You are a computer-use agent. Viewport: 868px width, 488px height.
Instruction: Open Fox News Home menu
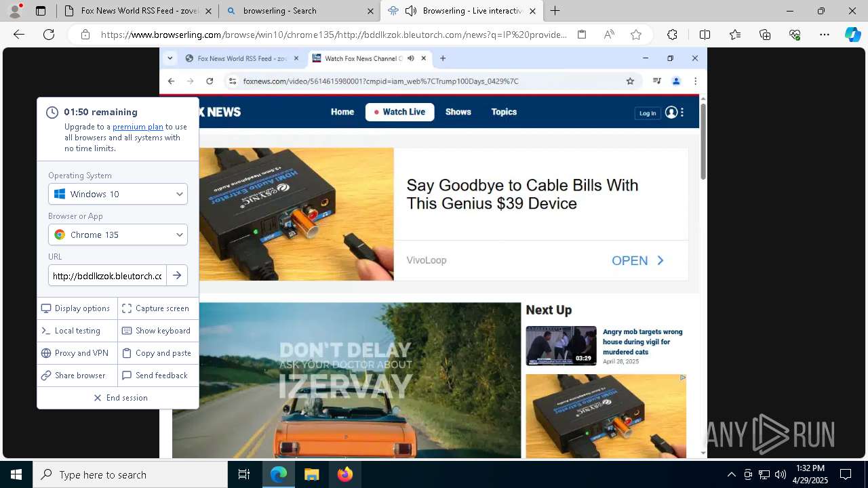click(x=342, y=112)
